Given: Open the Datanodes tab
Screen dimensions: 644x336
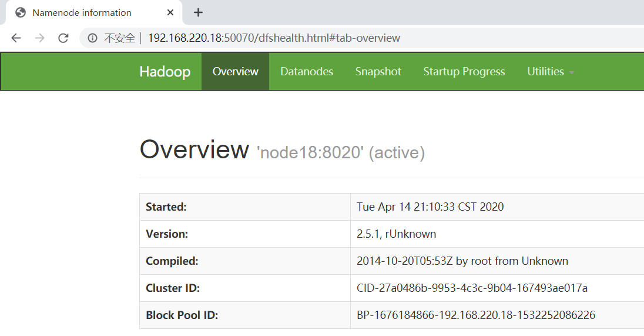Looking at the screenshot, I should (x=307, y=72).
